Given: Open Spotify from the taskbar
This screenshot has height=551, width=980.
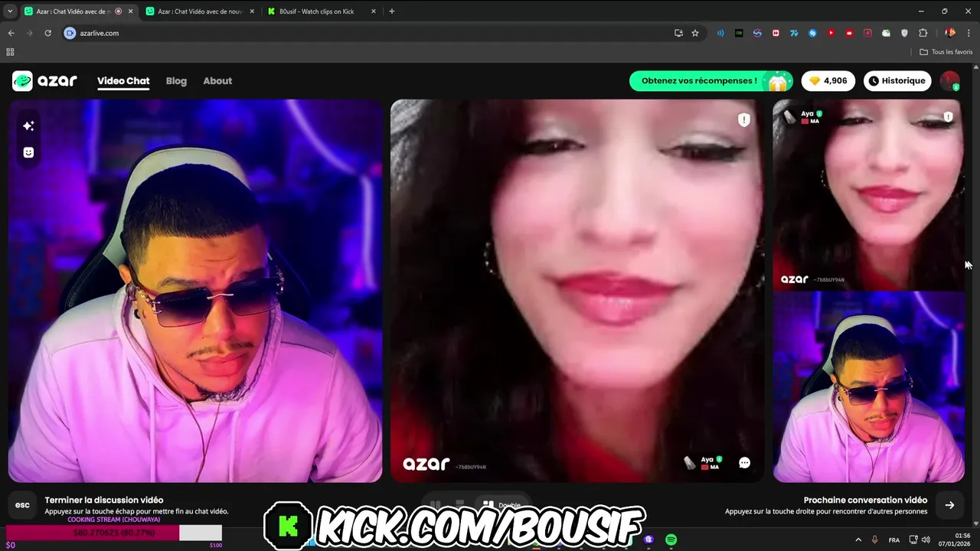Looking at the screenshot, I should [x=671, y=540].
